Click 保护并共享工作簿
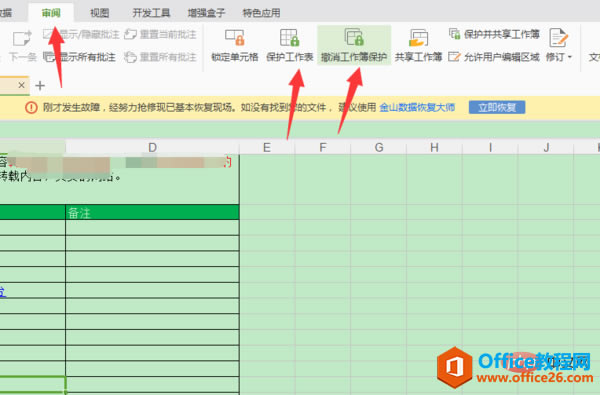600x395 pixels. pyautogui.click(x=494, y=34)
